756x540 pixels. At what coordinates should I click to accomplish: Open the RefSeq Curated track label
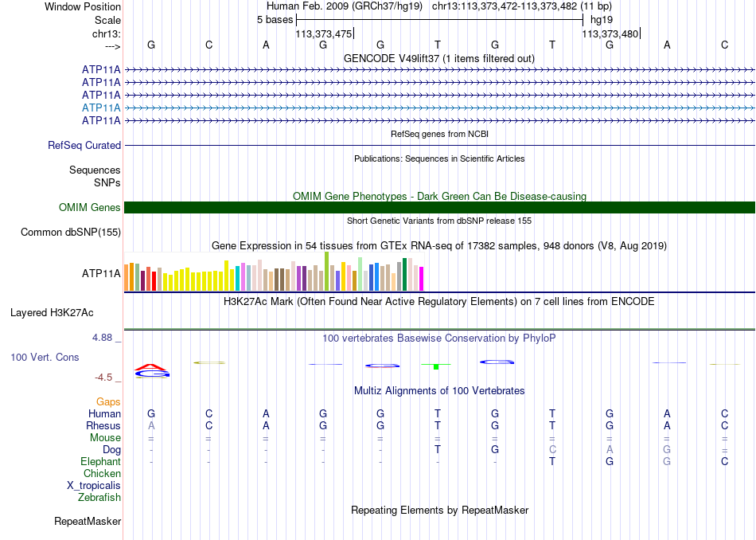tap(84, 145)
